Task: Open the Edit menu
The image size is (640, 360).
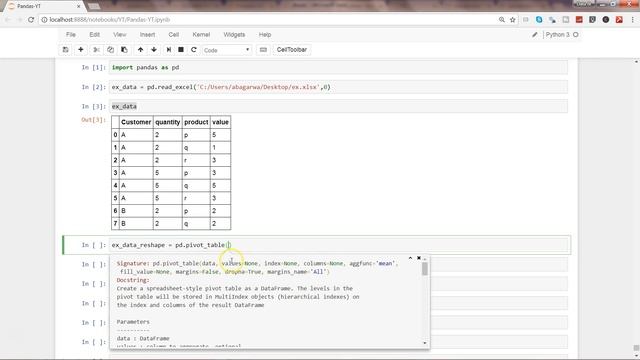Action: [95, 35]
